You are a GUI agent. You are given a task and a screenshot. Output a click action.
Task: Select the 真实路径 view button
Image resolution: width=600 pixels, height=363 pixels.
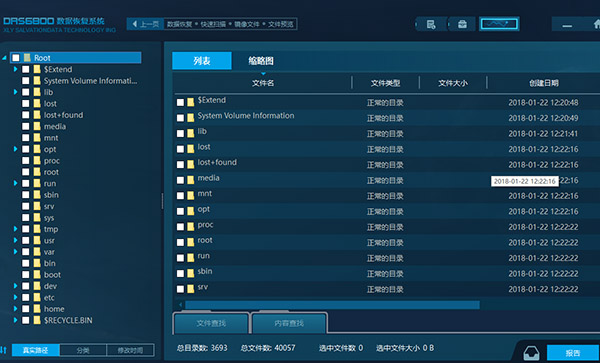pos(36,350)
